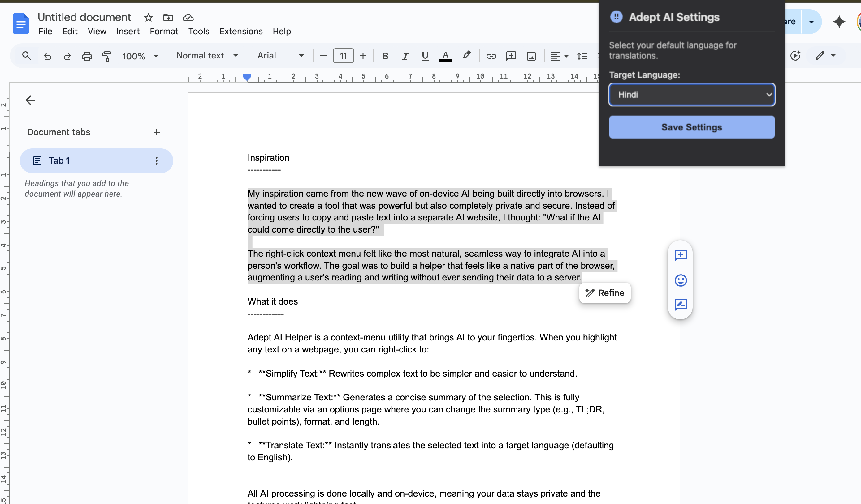Image resolution: width=861 pixels, height=504 pixels.
Task: Open the Extensions menu
Action: point(241,32)
